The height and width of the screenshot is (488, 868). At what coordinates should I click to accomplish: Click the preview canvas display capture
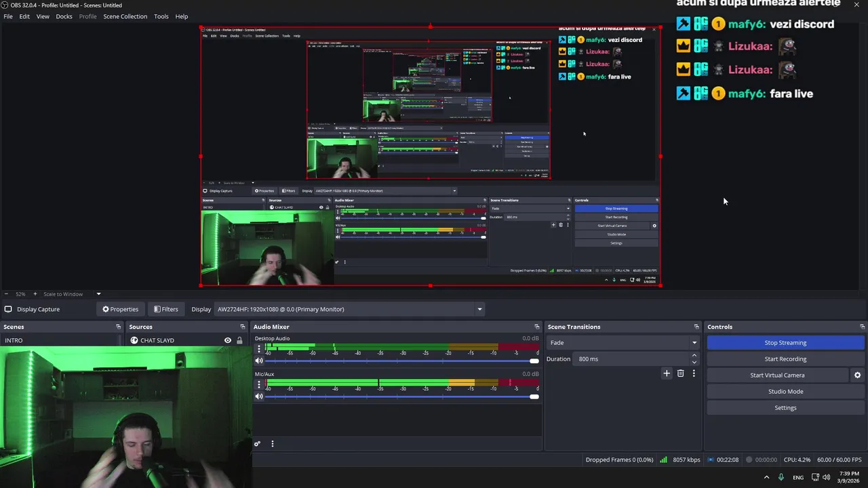pyautogui.click(x=431, y=156)
